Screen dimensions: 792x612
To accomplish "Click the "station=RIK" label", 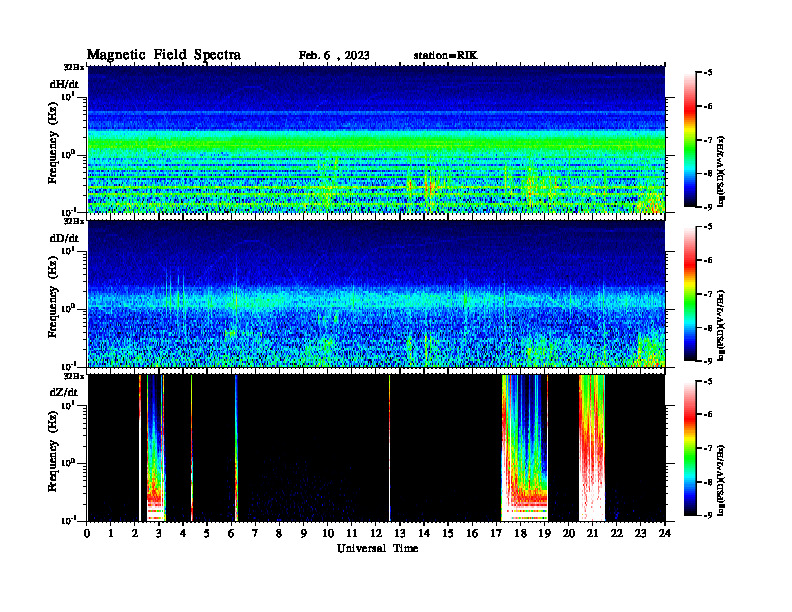I will coord(445,56).
